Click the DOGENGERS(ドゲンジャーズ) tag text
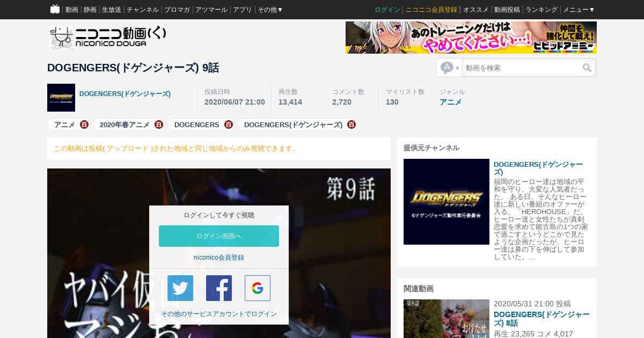 293,124
